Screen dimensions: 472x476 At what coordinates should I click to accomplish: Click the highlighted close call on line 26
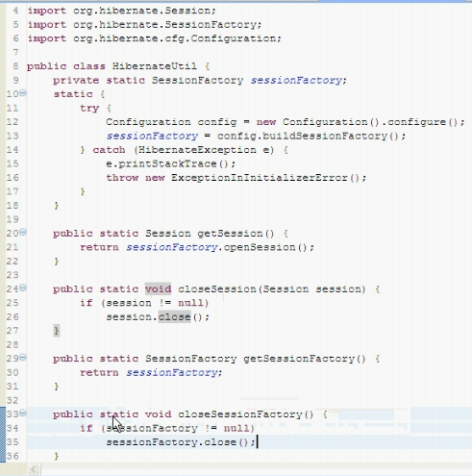(175, 317)
